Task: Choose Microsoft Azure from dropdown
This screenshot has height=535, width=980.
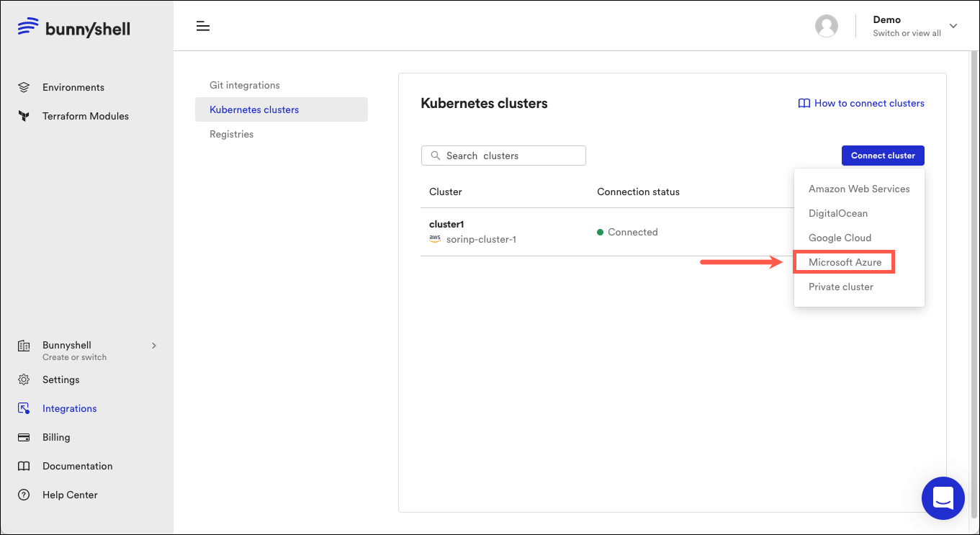Action: pyautogui.click(x=845, y=262)
